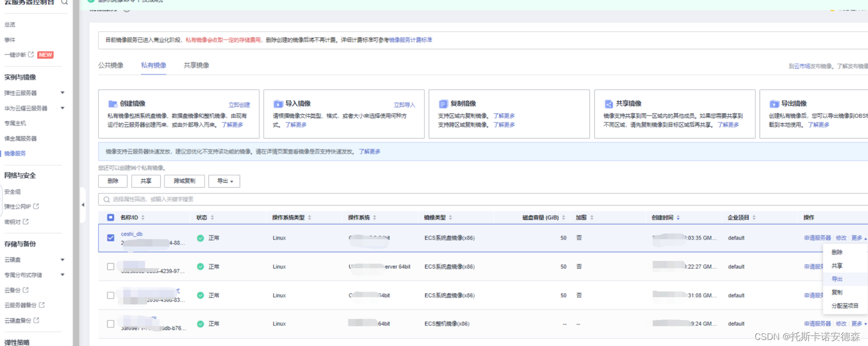Image resolution: width=868 pixels, height=346 pixels.
Task: Click the external-link icon beside 云备份
Action: (x=25, y=290)
